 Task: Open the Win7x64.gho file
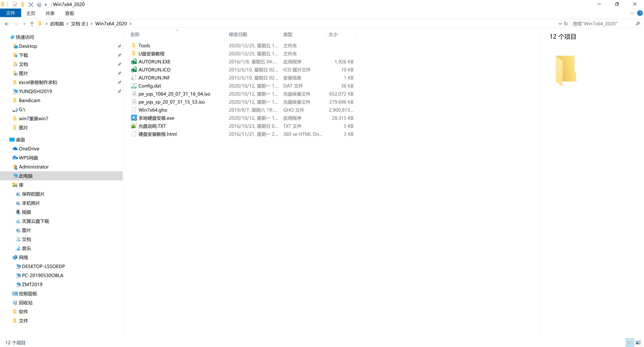[153, 110]
